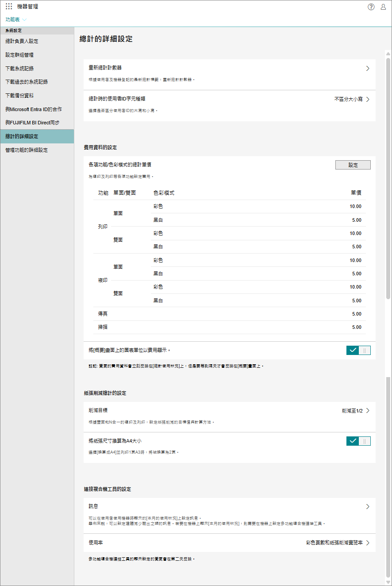
Task: Select 設定群組管理 in sidebar
Action: coord(19,55)
